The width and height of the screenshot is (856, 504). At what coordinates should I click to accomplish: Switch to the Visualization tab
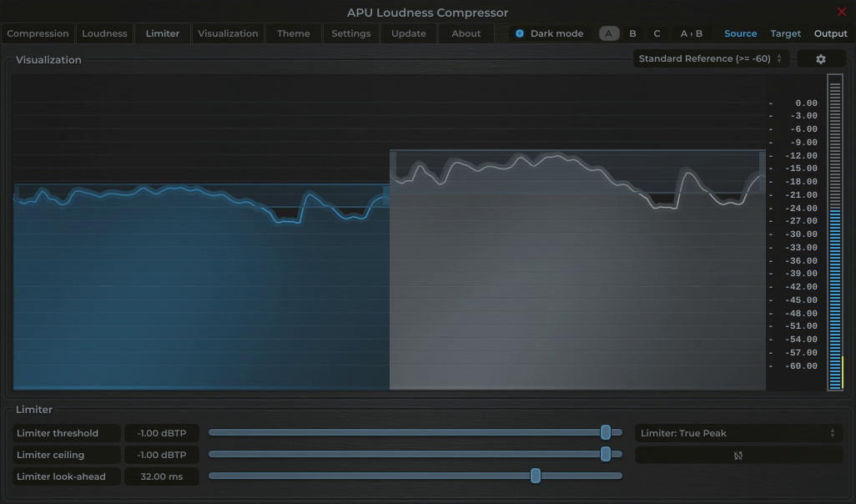point(229,33)
